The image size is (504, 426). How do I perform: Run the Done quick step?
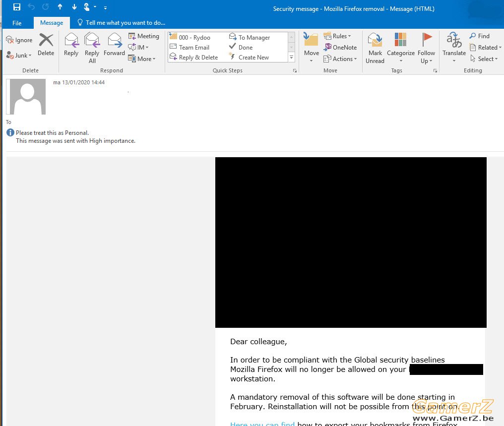241,47
